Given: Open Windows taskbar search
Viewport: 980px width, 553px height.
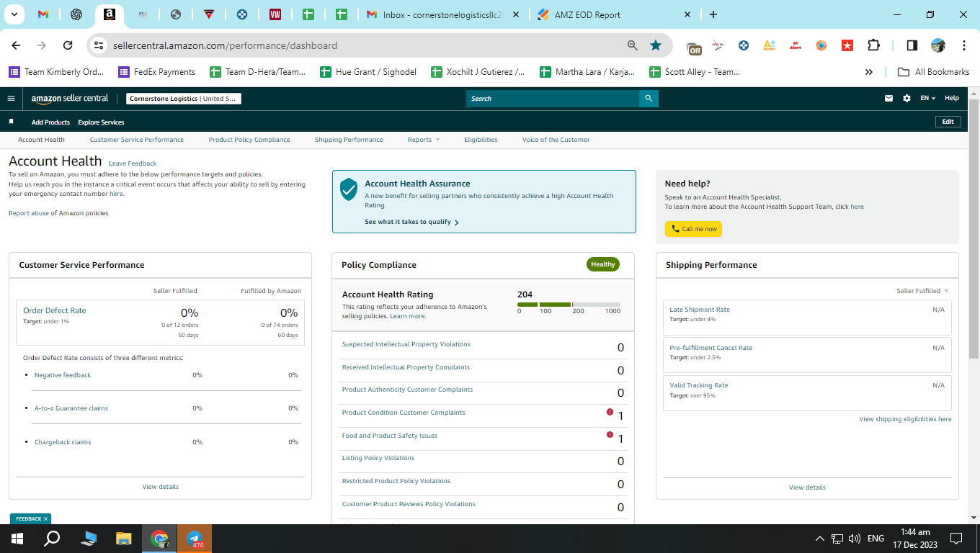Looking at the screenshot, I should tap(52, 539).
